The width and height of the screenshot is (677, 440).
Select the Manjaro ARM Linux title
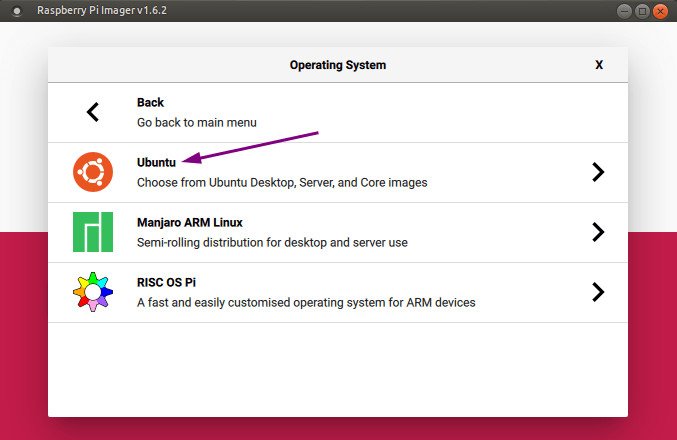click(x=190, y=222)
